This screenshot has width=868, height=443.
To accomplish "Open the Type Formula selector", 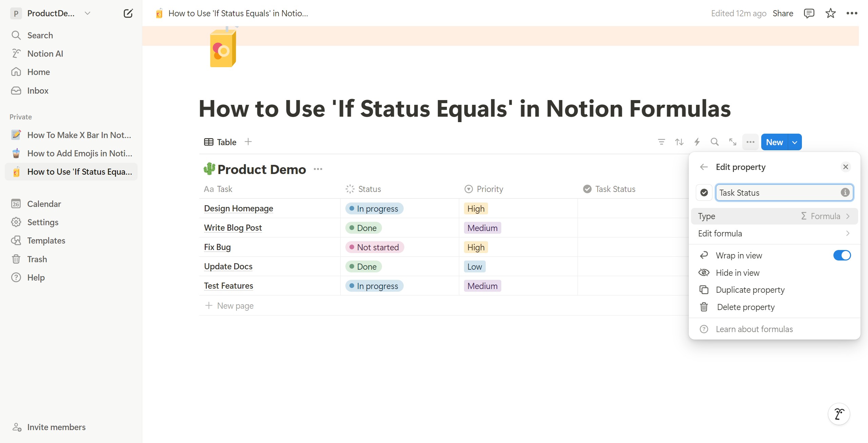I will (774, 216).
